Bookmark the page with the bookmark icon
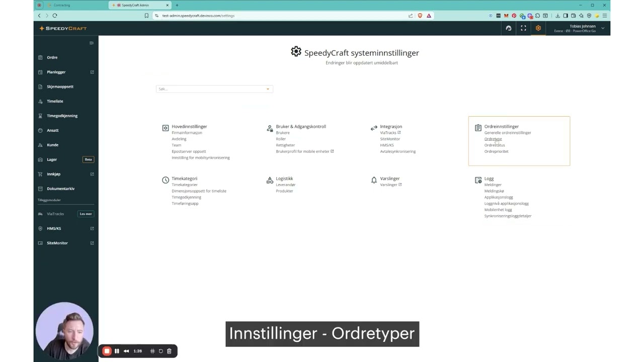This screenshot has width=644, height=362. point(146,16)
